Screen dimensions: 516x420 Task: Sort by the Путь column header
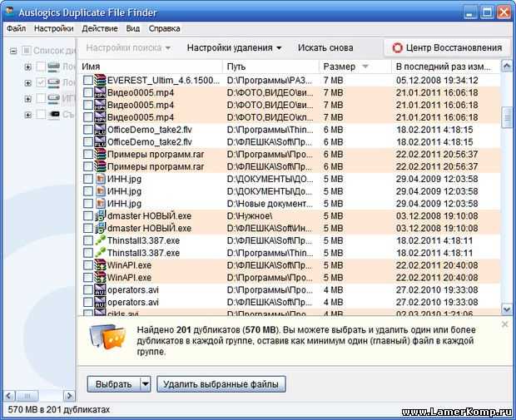point(270,67)
